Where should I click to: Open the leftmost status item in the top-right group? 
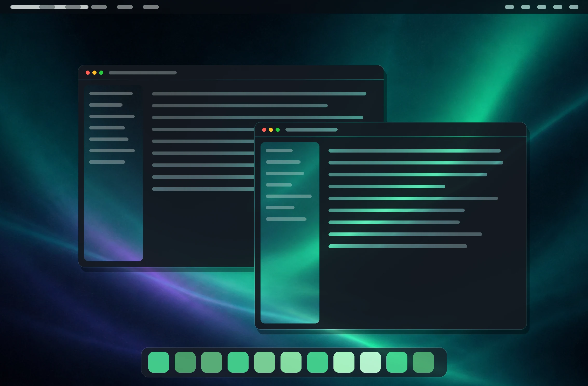[509, 7]
